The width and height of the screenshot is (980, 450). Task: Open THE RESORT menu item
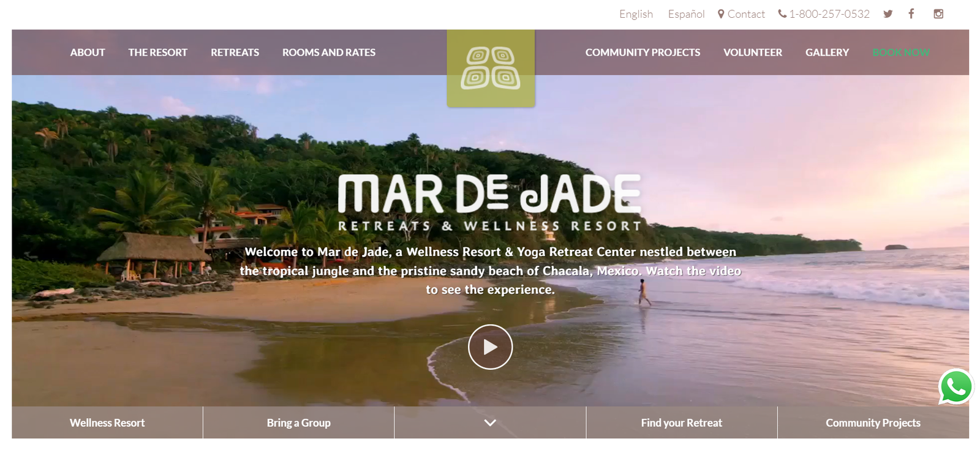[x=157, y=53]
